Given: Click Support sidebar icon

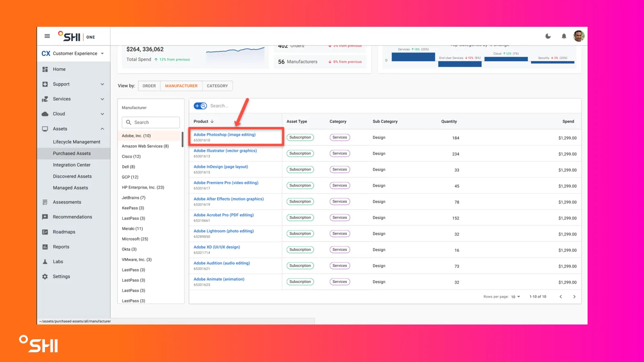Looking at the screenshot, I should click(x=45, y=84).
